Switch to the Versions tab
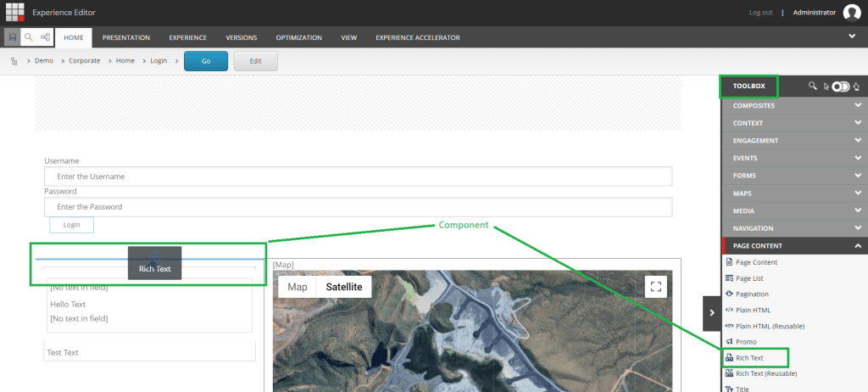 (241, 37)
